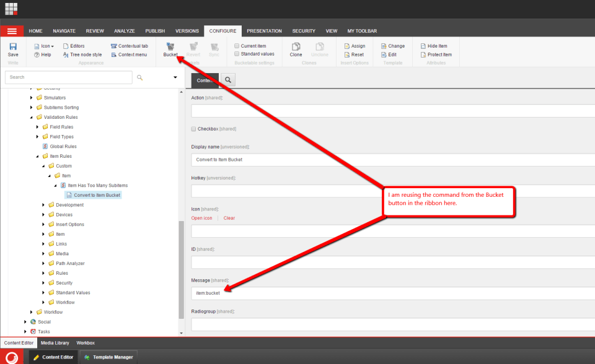Click the Open icon link
Image resolution: width=595 pixels, height=364 pixels.
point(201,218)
